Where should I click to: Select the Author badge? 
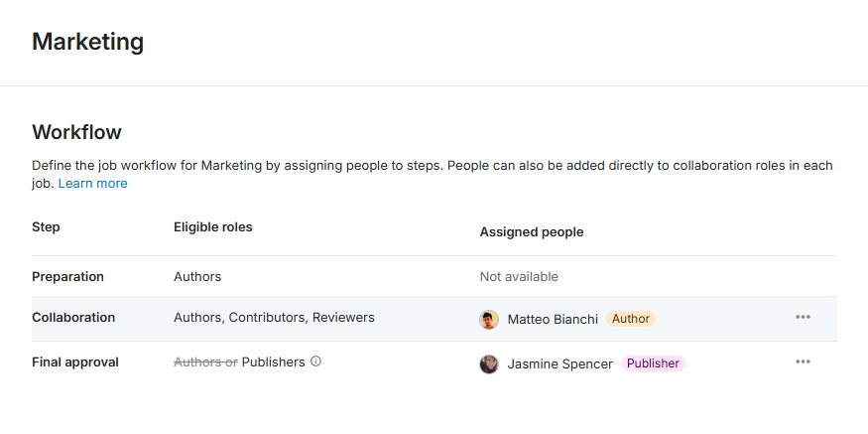(x=631, y=320)
